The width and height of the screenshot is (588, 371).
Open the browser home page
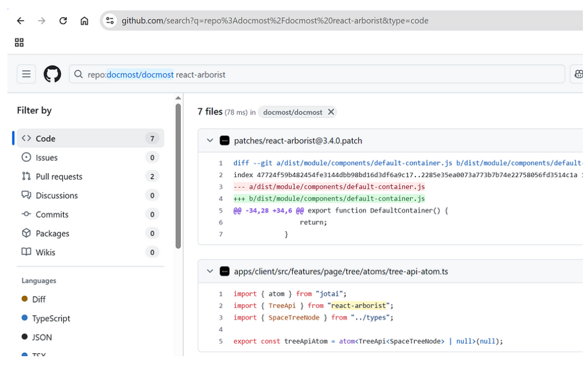[84, 21]
